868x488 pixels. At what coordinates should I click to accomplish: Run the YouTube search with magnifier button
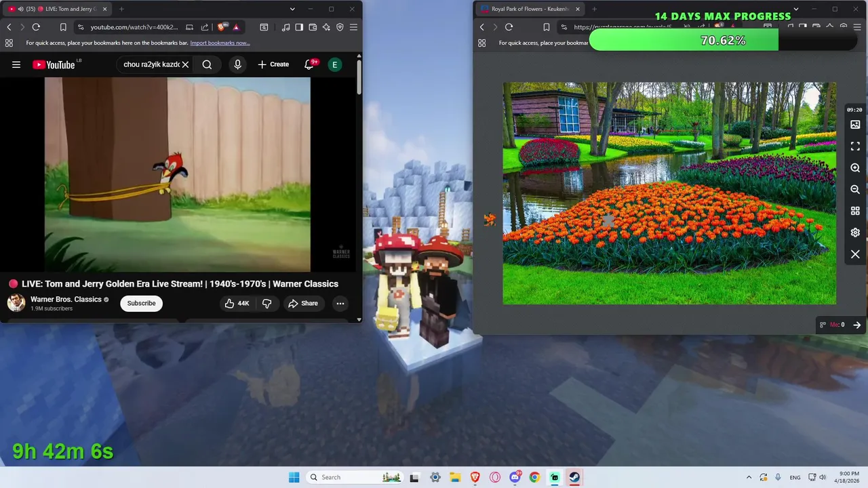click(x=207, y=64)
